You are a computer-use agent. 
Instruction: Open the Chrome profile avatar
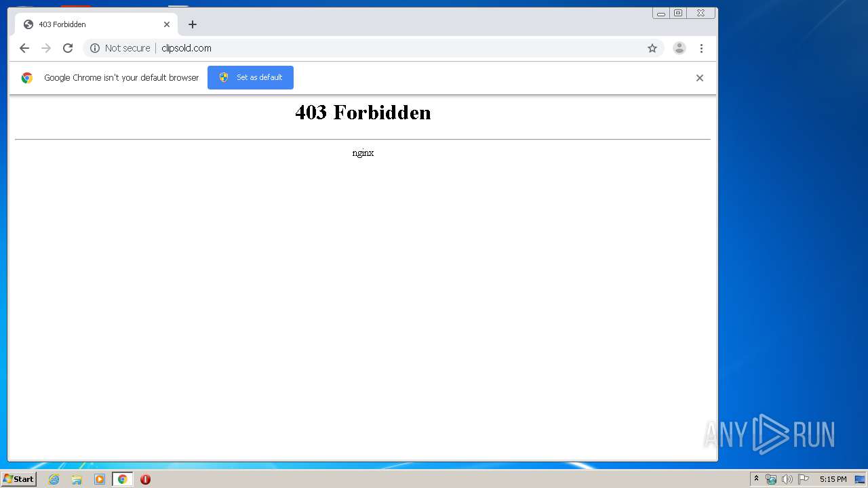[x=679, y=48]
